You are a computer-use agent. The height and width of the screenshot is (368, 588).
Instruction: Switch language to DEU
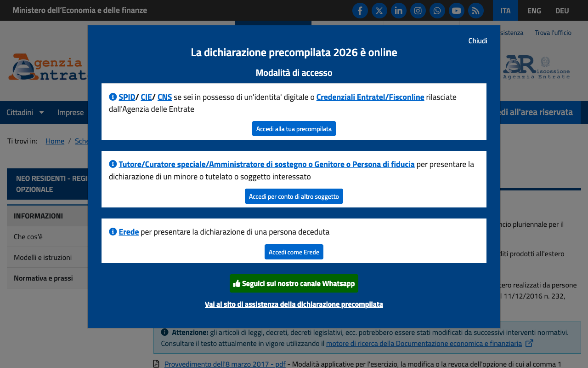(x=562, y=11)
